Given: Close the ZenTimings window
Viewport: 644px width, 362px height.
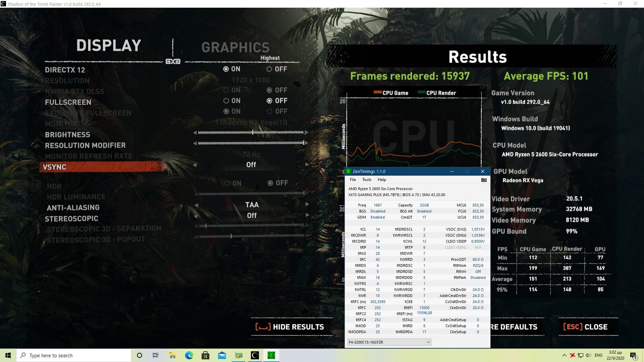Looking at the screenshot, I should pos(483,171).
